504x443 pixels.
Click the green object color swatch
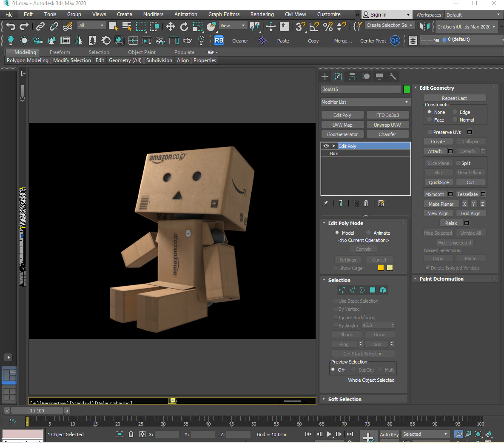(x=407, y=89)
